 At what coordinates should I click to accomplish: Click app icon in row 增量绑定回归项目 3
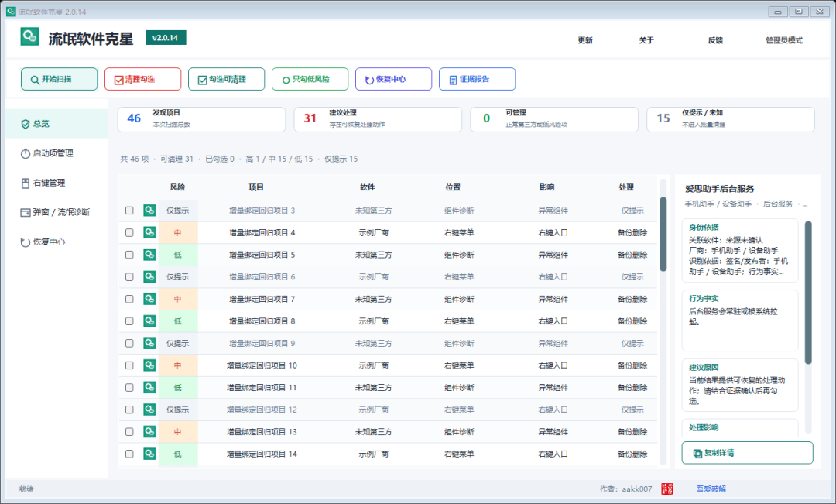click(149, 211)
